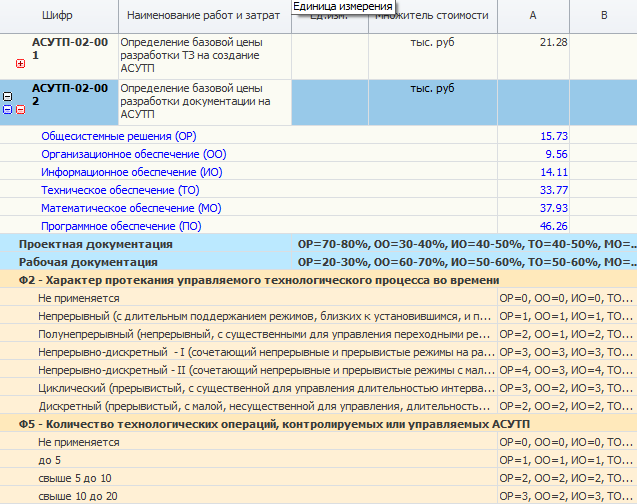The width and height of the screenshot is (637, 504).
Task: Click the Множитель стоимости column header
Action: click(x=433, y=16)
